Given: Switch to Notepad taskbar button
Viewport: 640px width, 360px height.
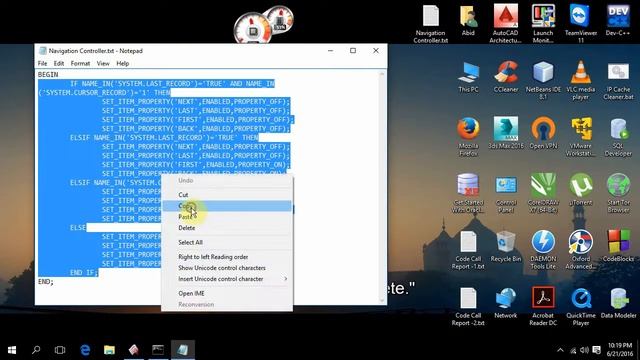Looking at the screenshot, I should [x=182, y=350].
